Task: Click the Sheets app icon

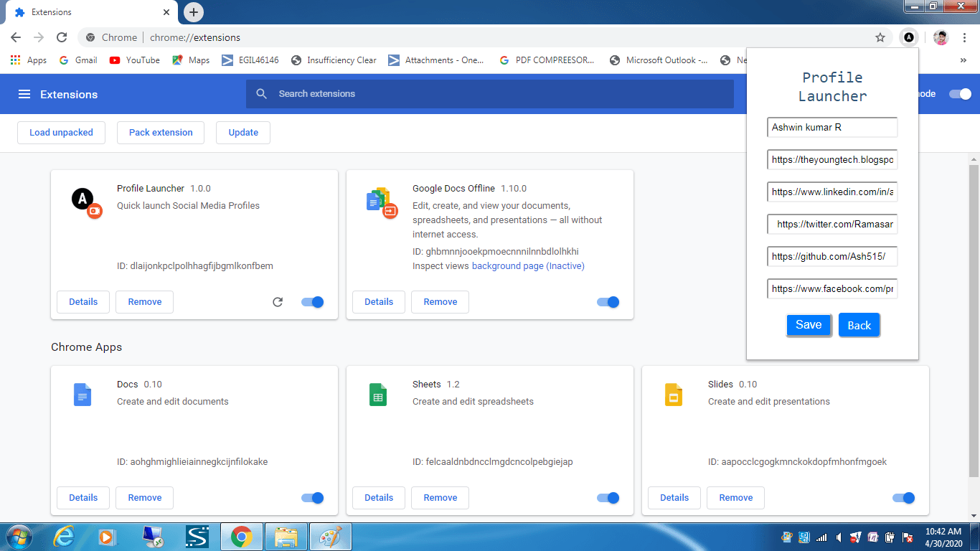Action: click(x=378, y=395)
